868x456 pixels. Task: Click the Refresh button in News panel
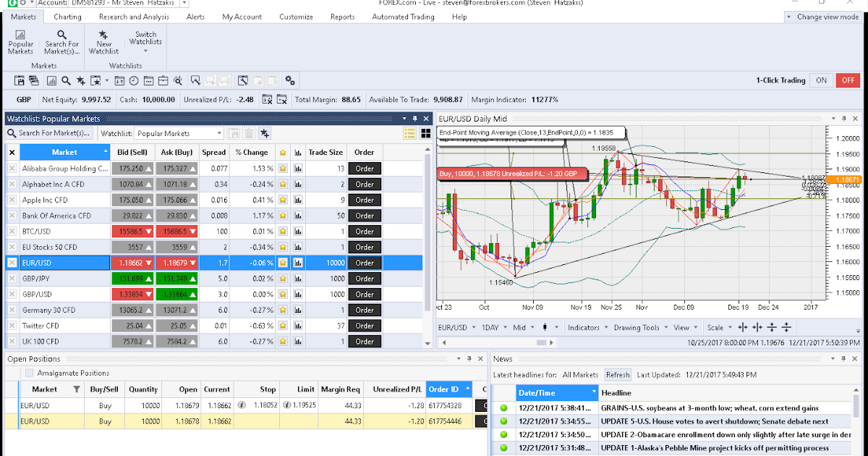(x=618, y=375)
